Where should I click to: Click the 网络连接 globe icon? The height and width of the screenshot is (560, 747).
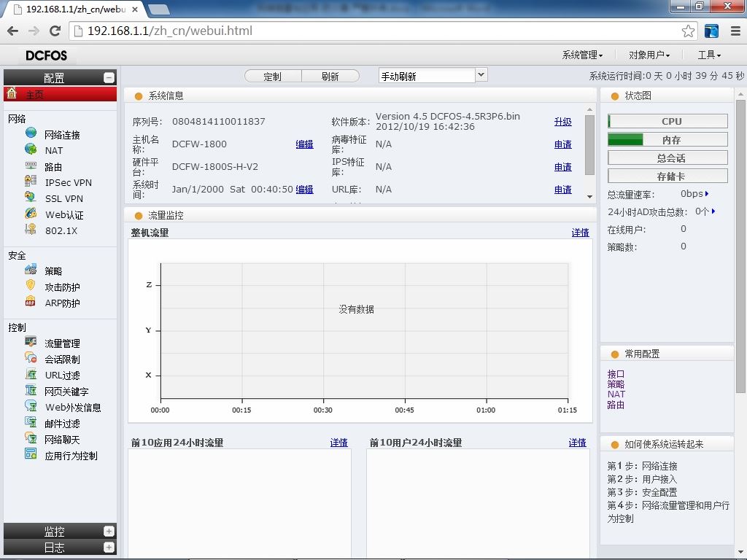click(x=31, y=133)
